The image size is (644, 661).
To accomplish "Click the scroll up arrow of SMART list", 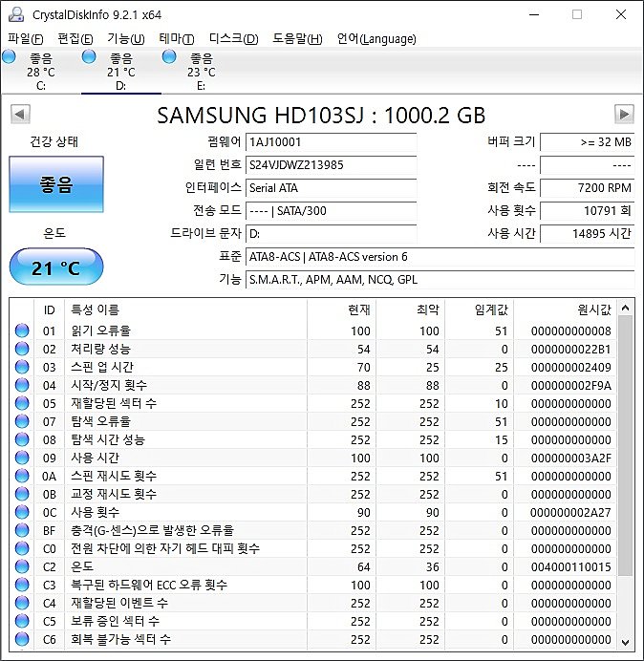I will [626, 309].
